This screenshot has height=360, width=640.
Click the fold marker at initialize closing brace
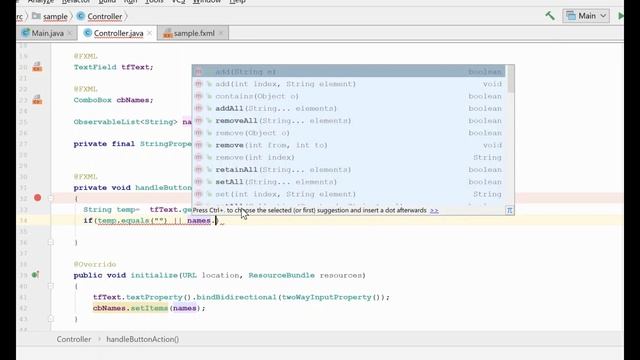[x=51, y=319]
